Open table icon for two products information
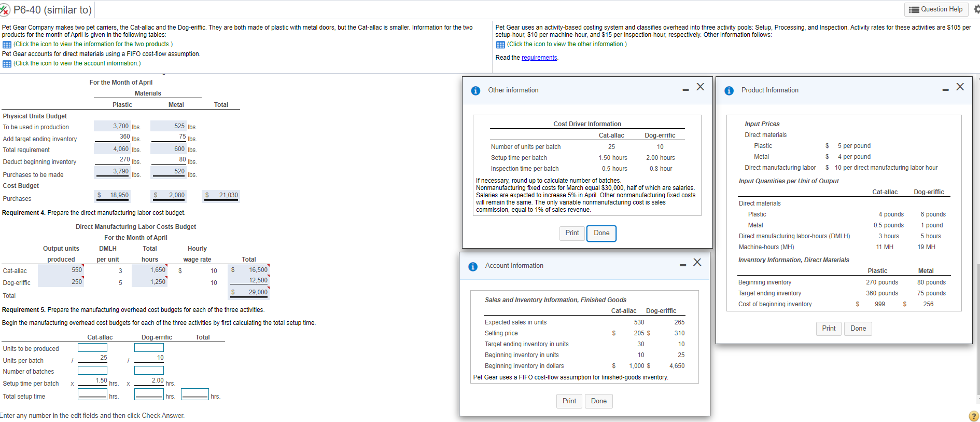Viewport: 980px width, 422px height. pos(7,45)
